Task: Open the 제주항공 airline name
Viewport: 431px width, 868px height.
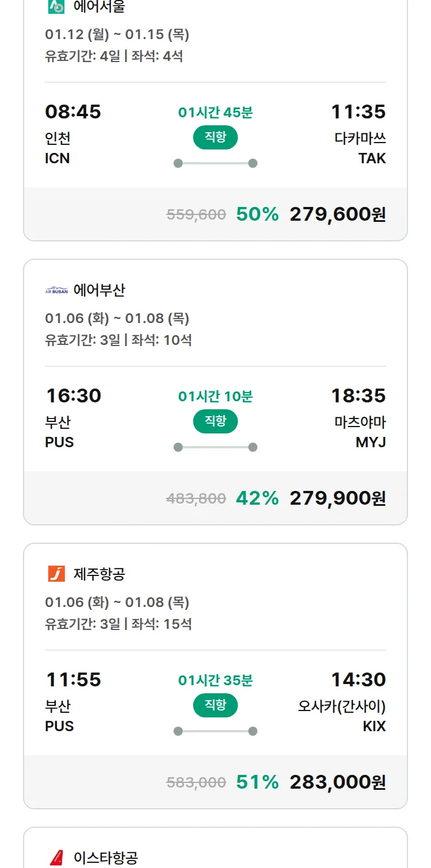Action: pyautogui.click(x=99, y=574)
